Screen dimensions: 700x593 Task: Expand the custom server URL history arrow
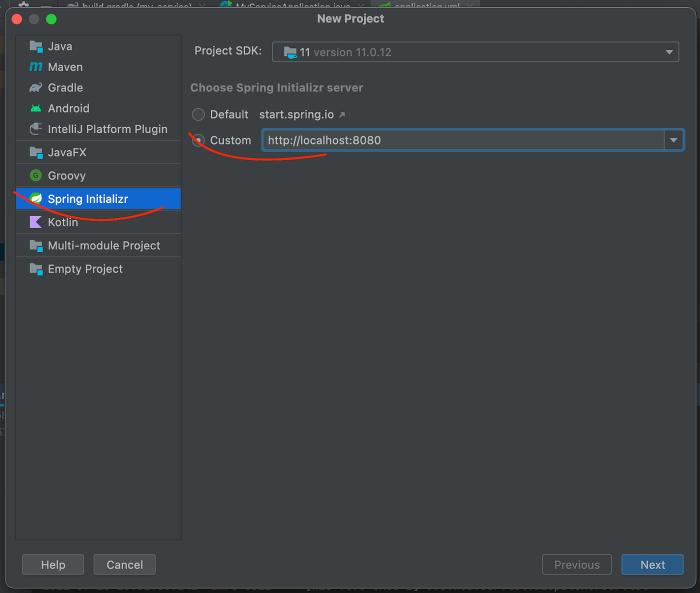click(673, 140)
